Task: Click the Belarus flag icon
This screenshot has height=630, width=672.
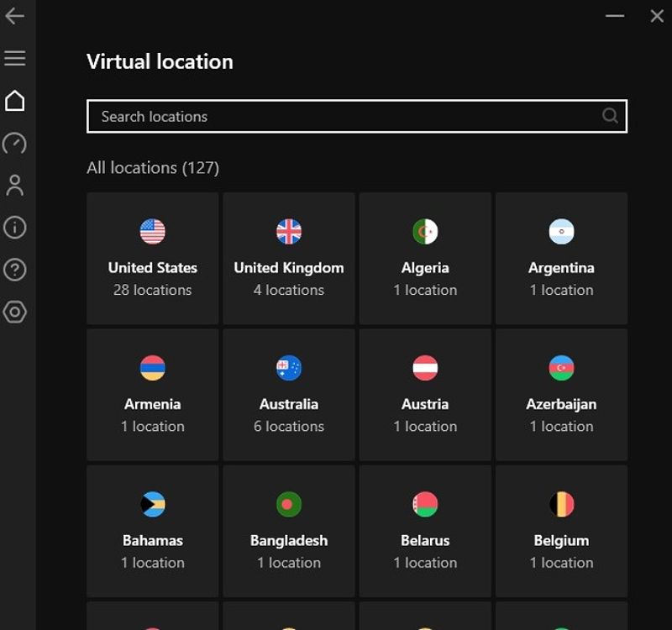Action: coord(425,504)
